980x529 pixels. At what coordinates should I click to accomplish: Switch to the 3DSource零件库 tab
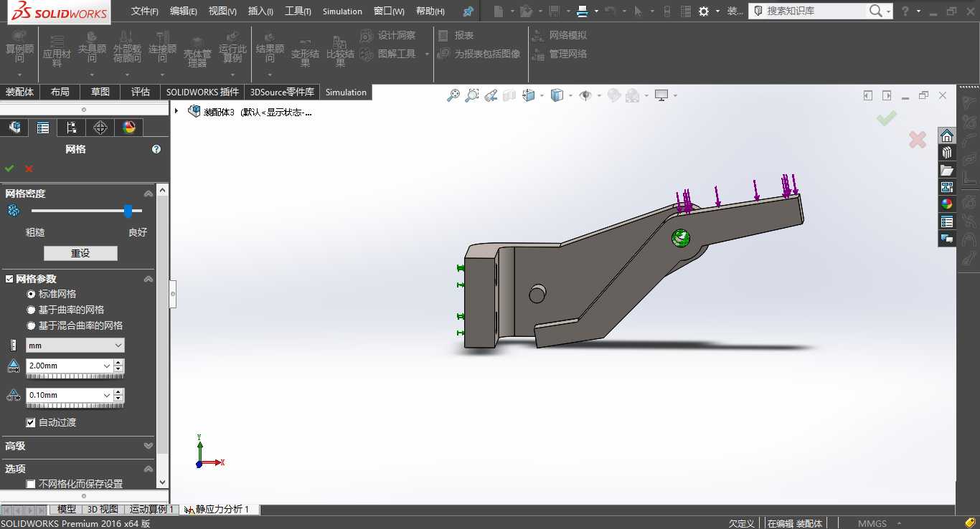pyautogui.click(x=282, y=92)
